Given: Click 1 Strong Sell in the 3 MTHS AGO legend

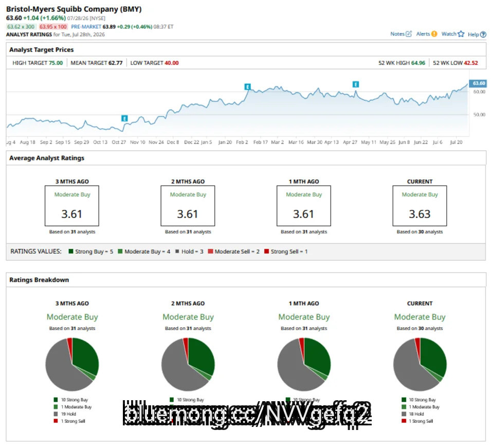Looking at the screenshot, I should point(74,421).
